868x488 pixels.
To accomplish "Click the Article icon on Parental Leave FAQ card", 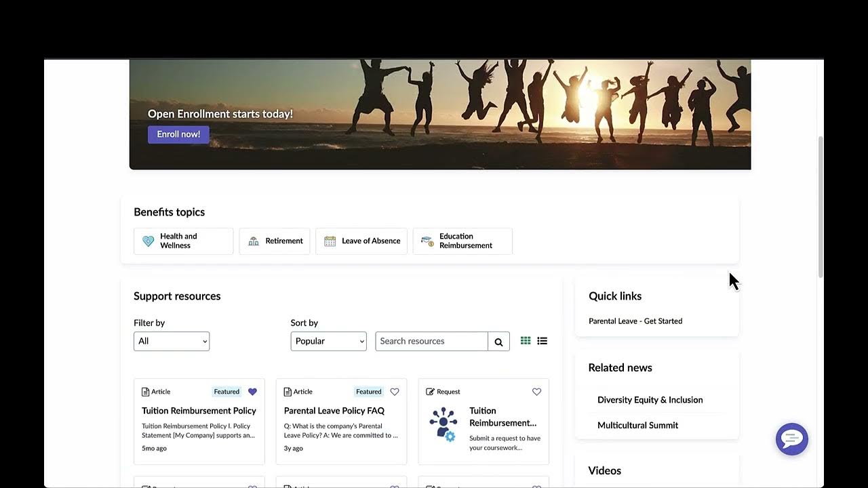I will tap(288, 391).
